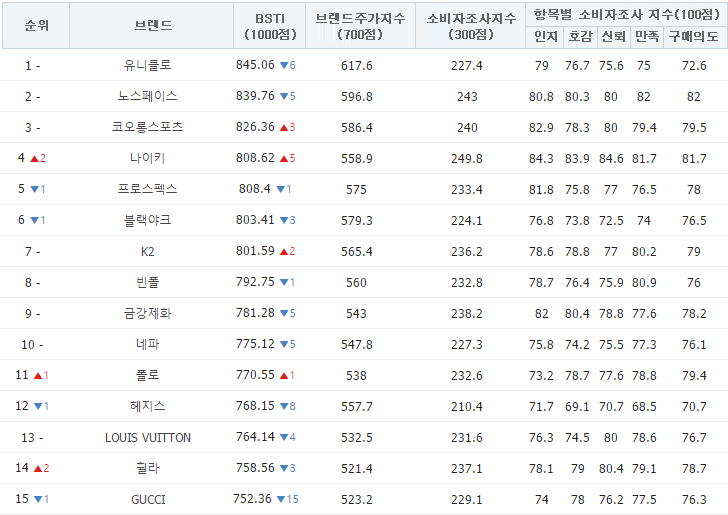Click BSTI score 808.62
Viewport: 728px width, 515px height.
[255, 157]
